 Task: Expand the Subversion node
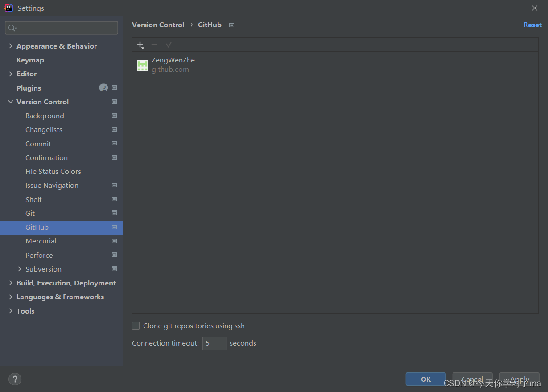point(20,269)
